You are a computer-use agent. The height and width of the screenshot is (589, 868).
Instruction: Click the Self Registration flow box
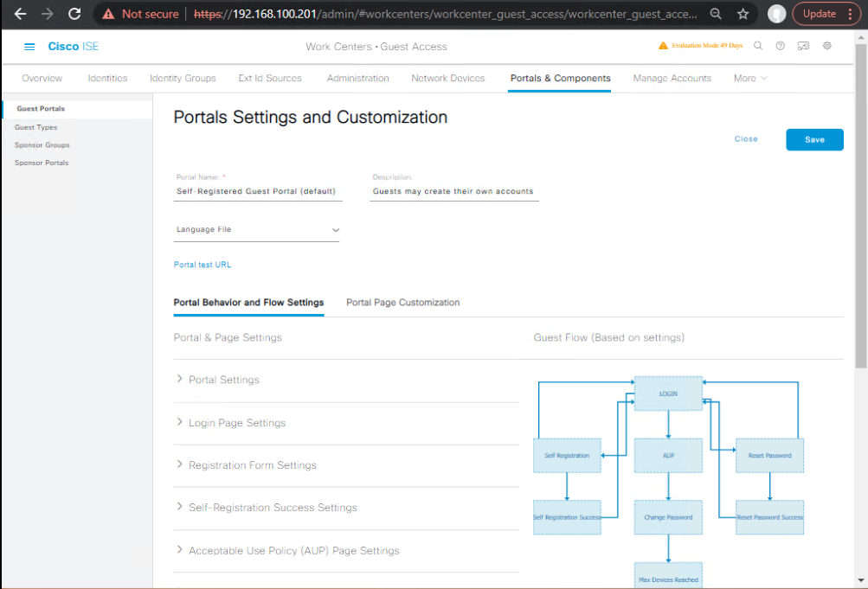tap(567, 456)
